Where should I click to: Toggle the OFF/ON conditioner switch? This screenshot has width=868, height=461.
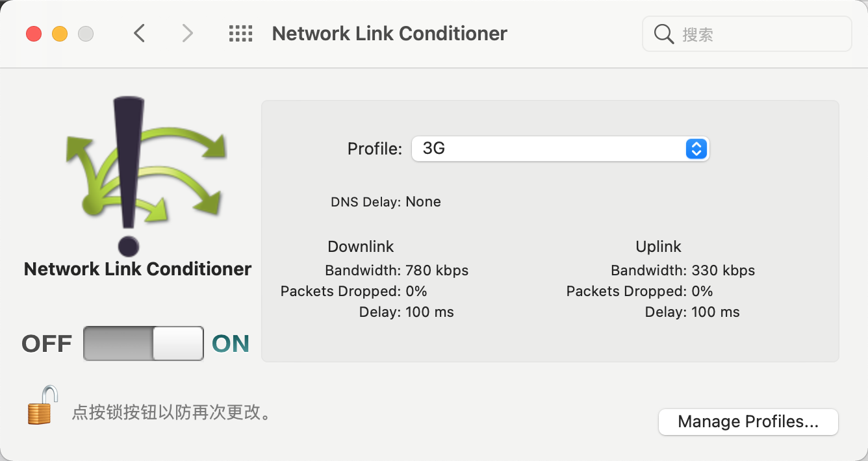point(144,343)
